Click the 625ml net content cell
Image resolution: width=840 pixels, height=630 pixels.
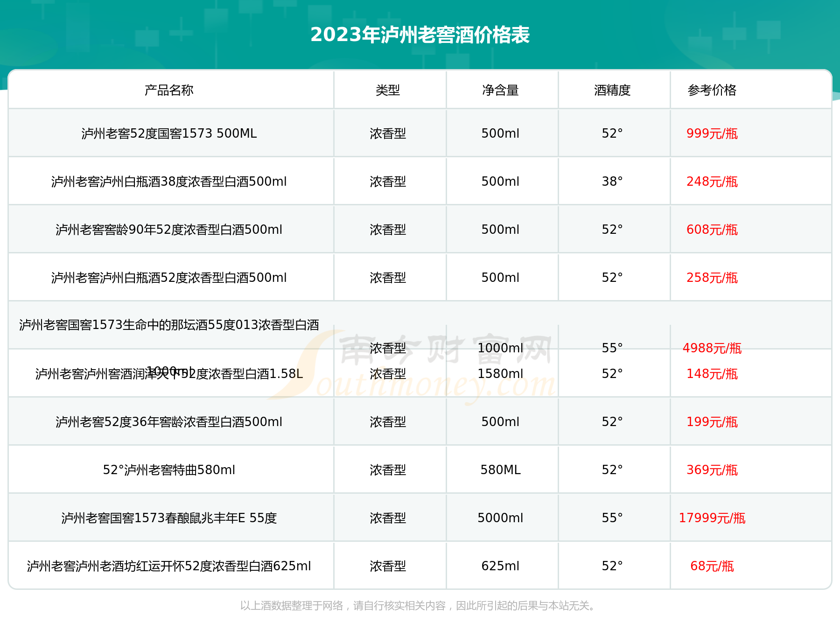tap(500, 566)
